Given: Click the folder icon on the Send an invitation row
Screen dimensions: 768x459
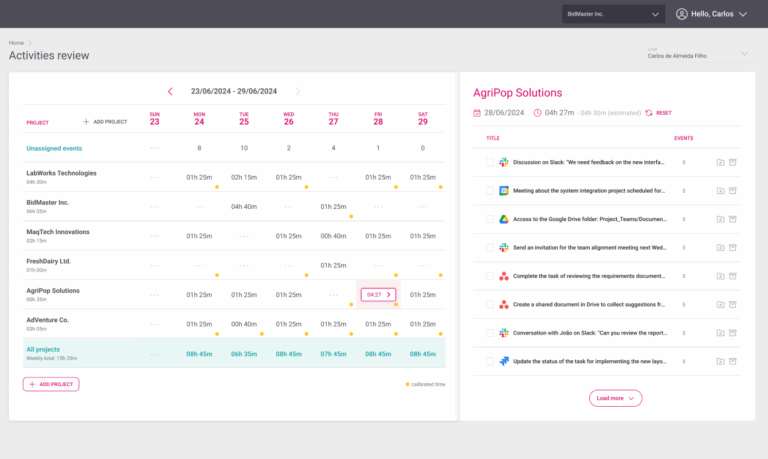Looking at the screenshot, I should point(720,247).
